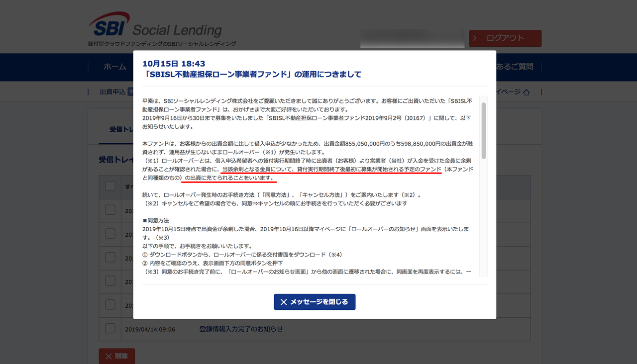The image size is (637, 364).
Task: Click the line starting ② 内容をご確認のうえ
Action: click(x=212, y=263)
